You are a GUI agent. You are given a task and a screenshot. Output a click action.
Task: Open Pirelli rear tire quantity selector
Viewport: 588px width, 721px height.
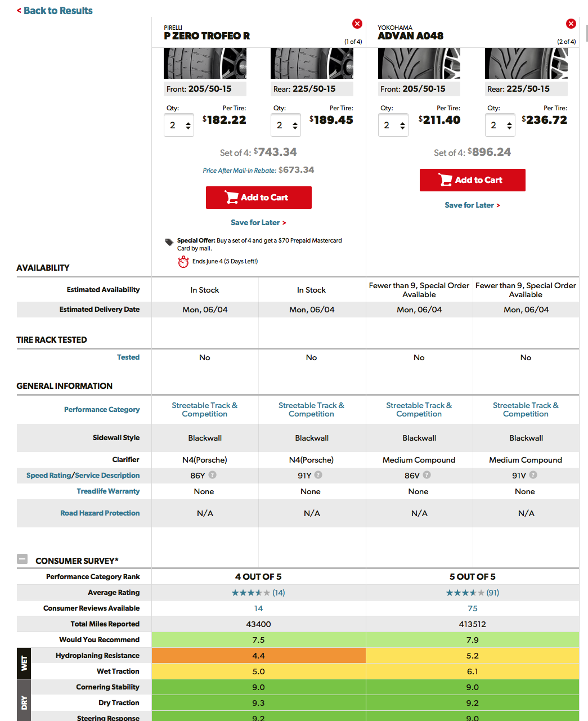click(285, 126)
